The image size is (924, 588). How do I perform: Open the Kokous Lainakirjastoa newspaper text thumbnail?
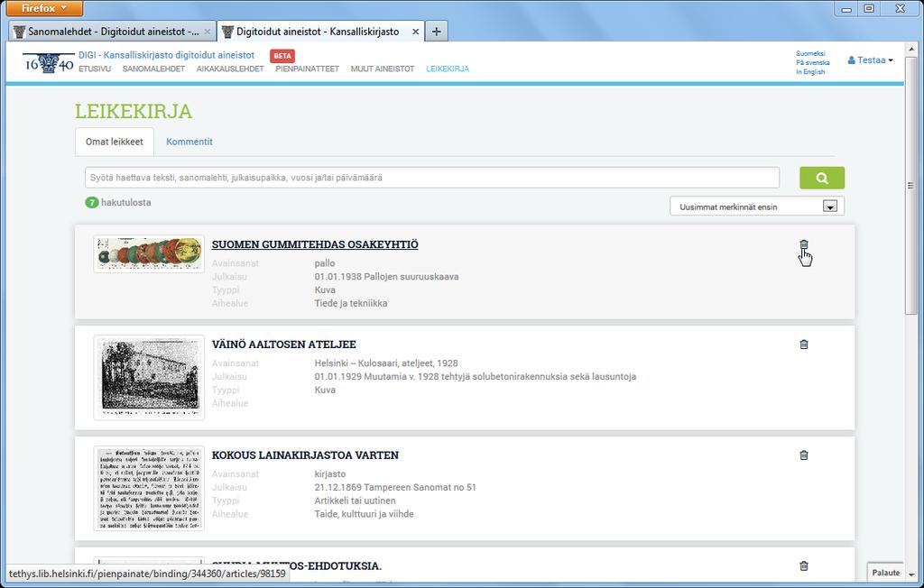(x=149, y=489)
